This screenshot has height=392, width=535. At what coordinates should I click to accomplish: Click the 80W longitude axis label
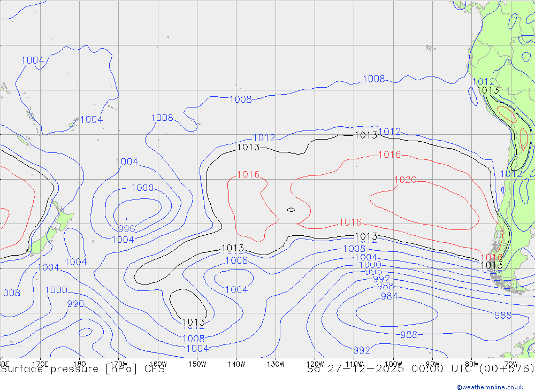point(472,364)
